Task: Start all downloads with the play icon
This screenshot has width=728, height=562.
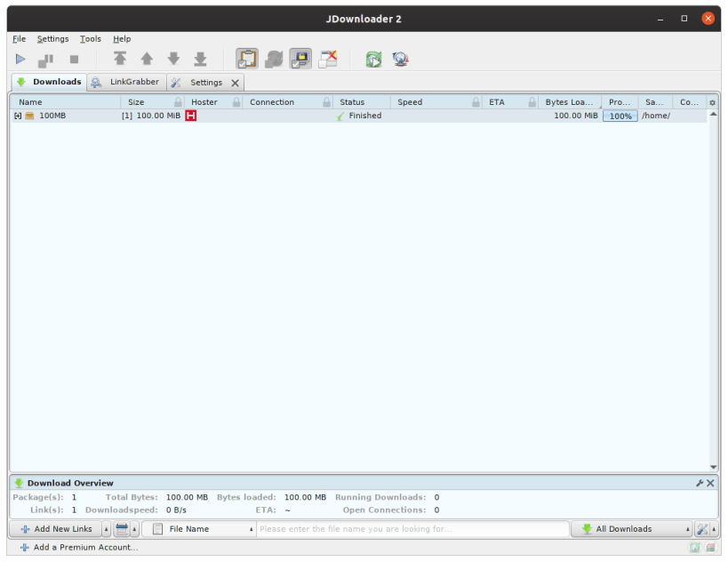Action: [20, 59]
